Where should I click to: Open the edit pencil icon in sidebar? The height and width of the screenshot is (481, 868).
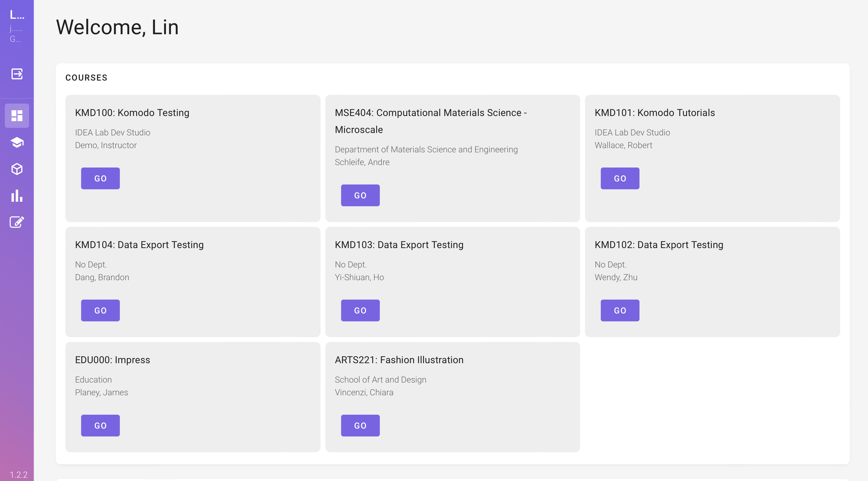click(17, 222)
